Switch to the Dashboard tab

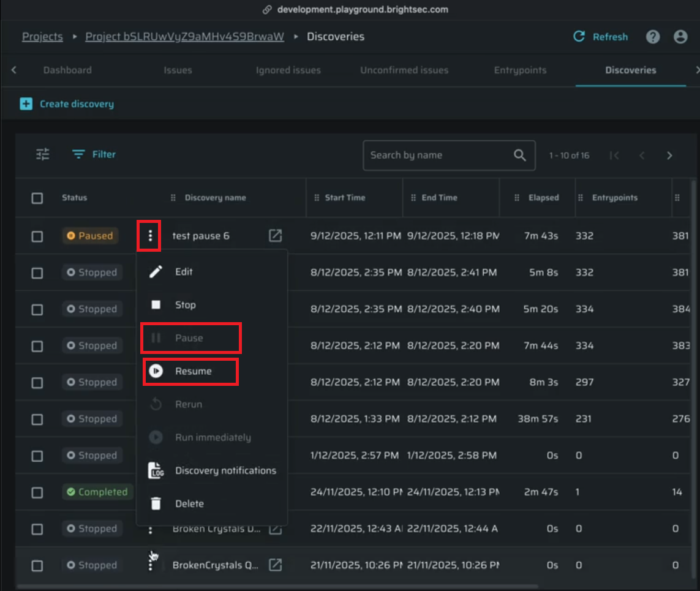[x=67, y=70]
